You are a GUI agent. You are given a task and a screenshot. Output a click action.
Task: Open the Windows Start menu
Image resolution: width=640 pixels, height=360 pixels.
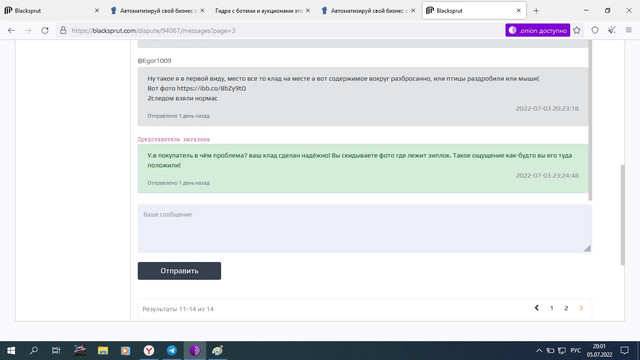(x=11, y=351)
